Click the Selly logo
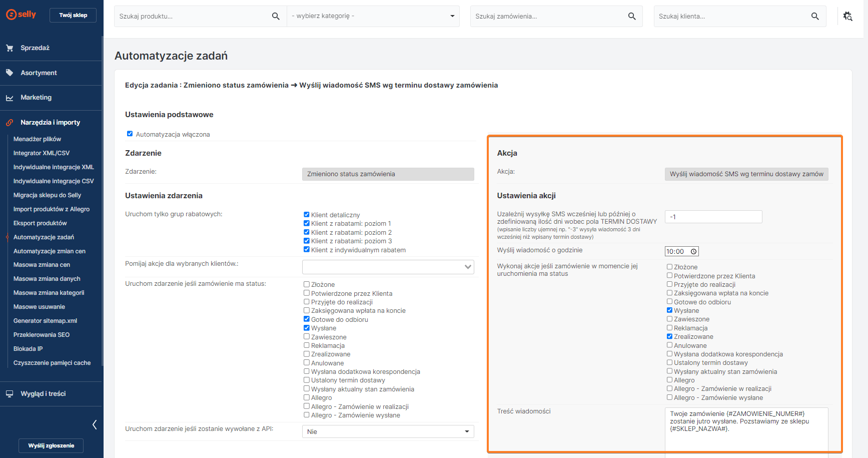This screenshot has width=868, height=458. click(x=21, y=15)
